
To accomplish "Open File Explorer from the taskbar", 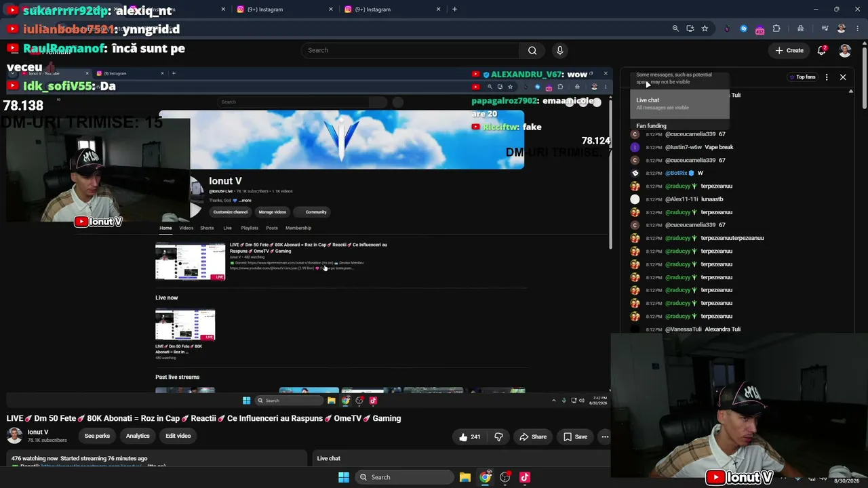I will click(465, 477).
